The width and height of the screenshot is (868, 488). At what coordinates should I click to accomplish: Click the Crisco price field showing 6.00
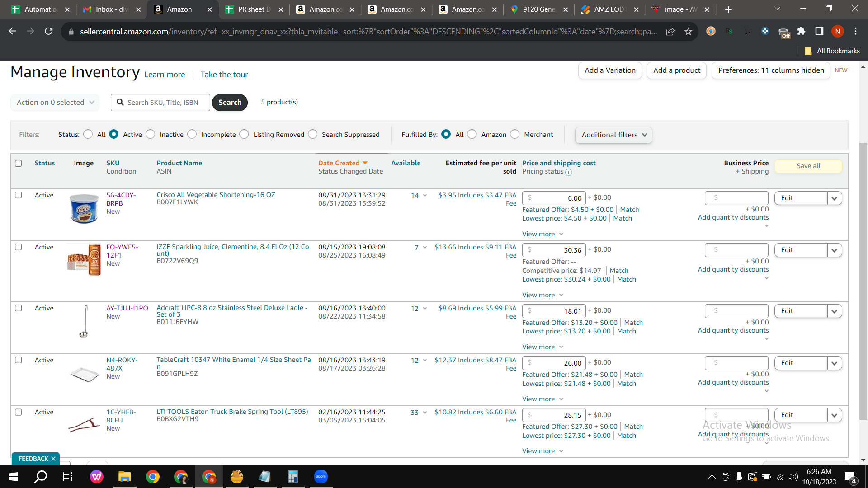click(554, 198)
